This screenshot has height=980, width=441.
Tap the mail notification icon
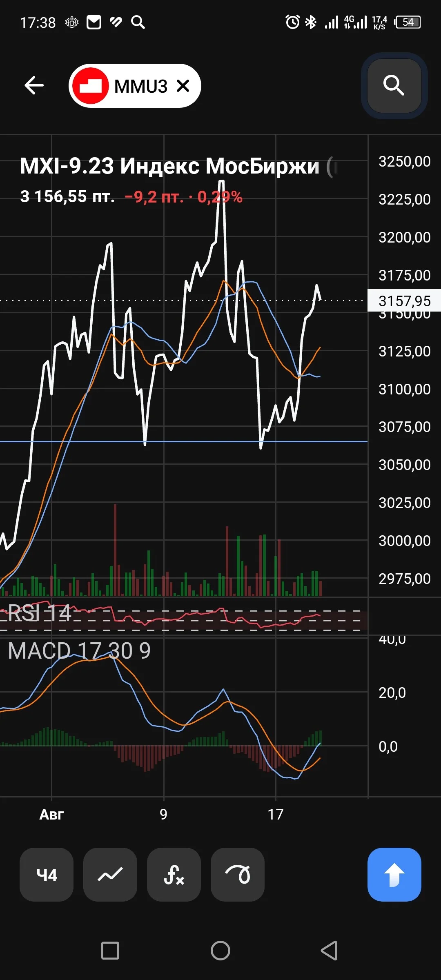click(94, 22)
